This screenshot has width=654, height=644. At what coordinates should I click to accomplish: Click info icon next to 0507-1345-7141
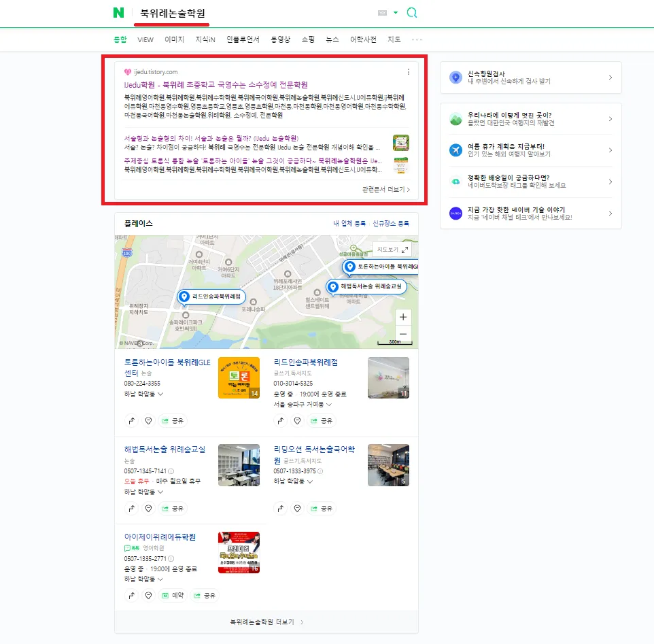(171, 471)
